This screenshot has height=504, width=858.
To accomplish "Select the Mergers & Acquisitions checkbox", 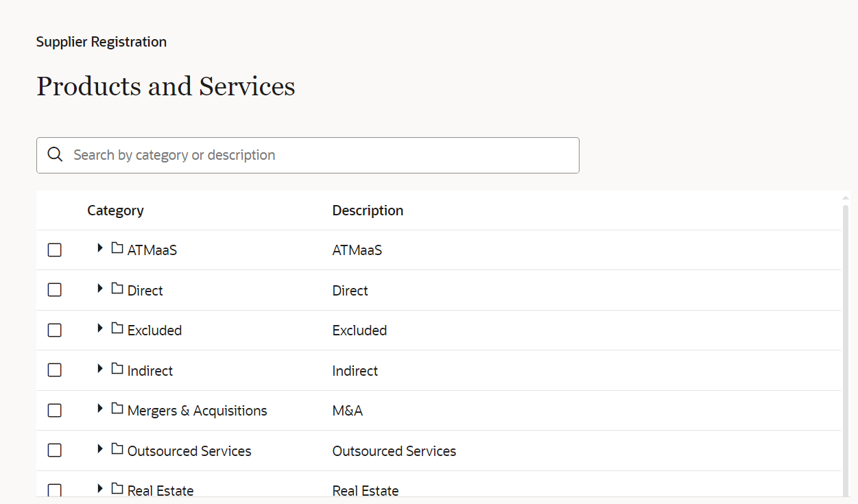I will pyautogui.click(x=55, y=411).
